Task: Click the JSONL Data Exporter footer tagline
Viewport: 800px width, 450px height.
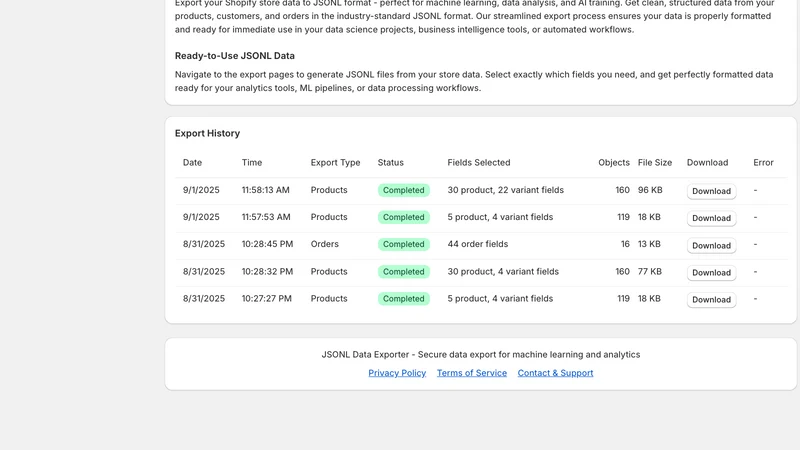Action: [x=481, y=355]
